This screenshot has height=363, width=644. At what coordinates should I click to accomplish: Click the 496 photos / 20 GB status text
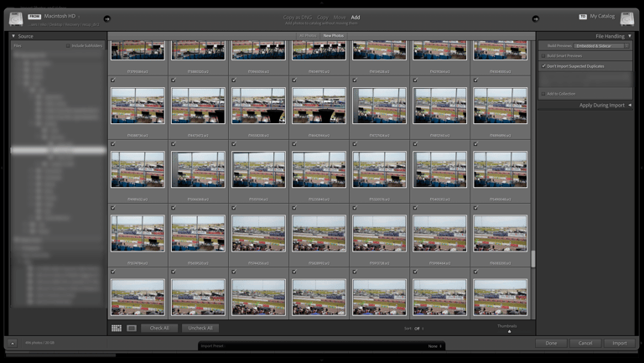[x=39, y=343]
